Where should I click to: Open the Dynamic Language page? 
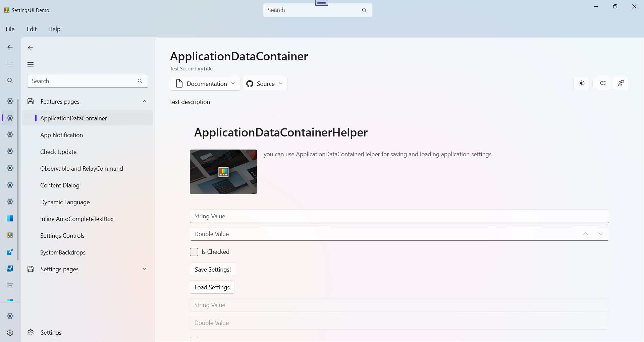pos(88,202)
